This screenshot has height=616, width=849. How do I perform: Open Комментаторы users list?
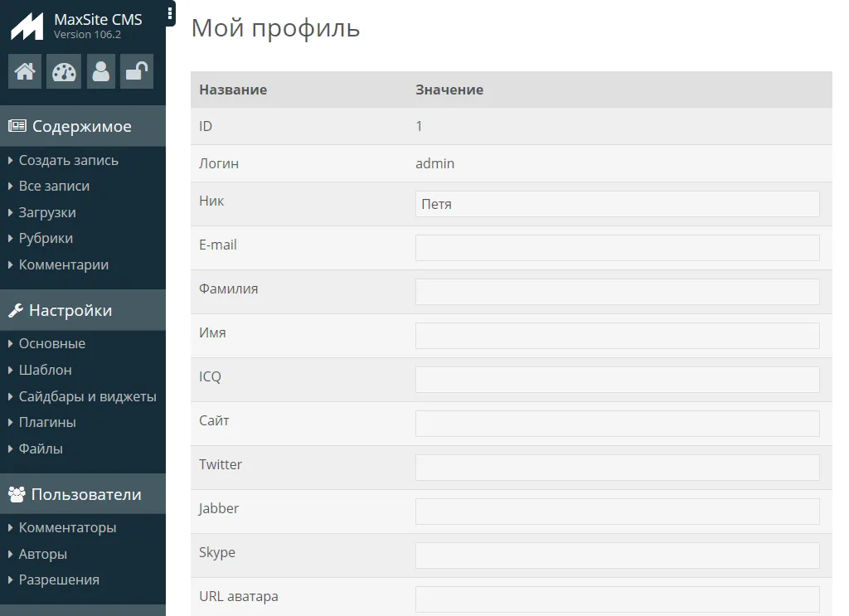click(67, 527)
